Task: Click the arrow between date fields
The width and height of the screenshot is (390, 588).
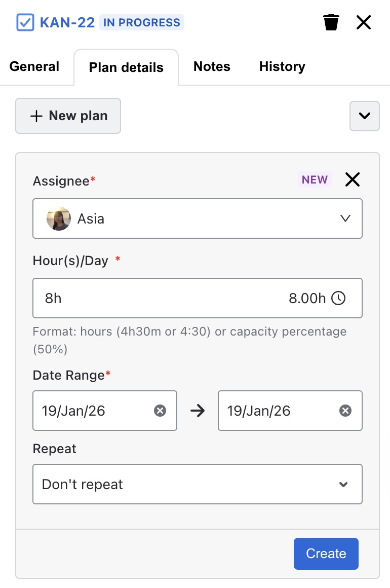Action: (198, 411)
